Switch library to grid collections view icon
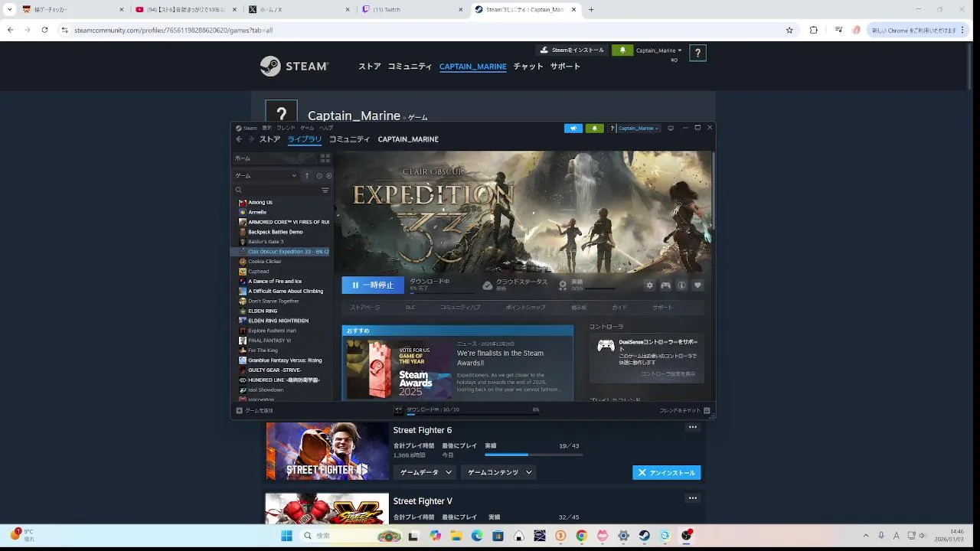This screenshot has width=980, height=551. click(x=325, y=158)
